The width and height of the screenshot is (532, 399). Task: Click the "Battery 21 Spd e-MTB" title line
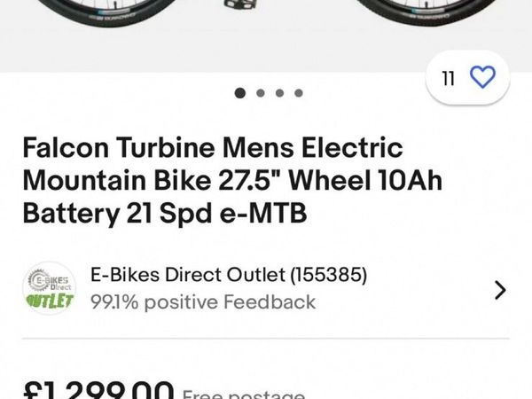[164, 214]
